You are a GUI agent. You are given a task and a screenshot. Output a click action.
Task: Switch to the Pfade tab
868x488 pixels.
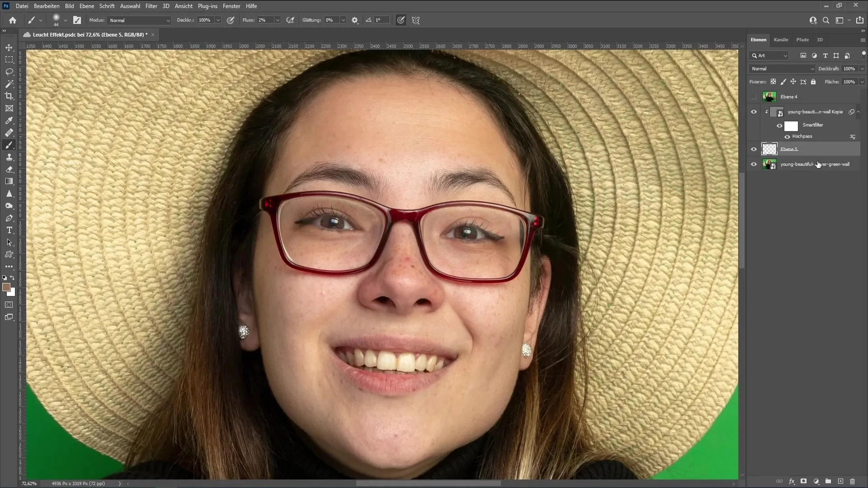point(803,39)
